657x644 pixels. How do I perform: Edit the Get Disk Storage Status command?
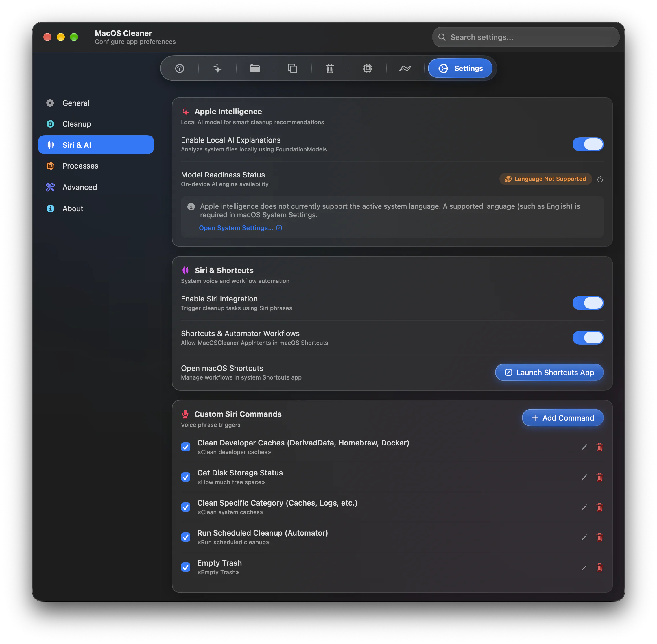tap(584, 477)
